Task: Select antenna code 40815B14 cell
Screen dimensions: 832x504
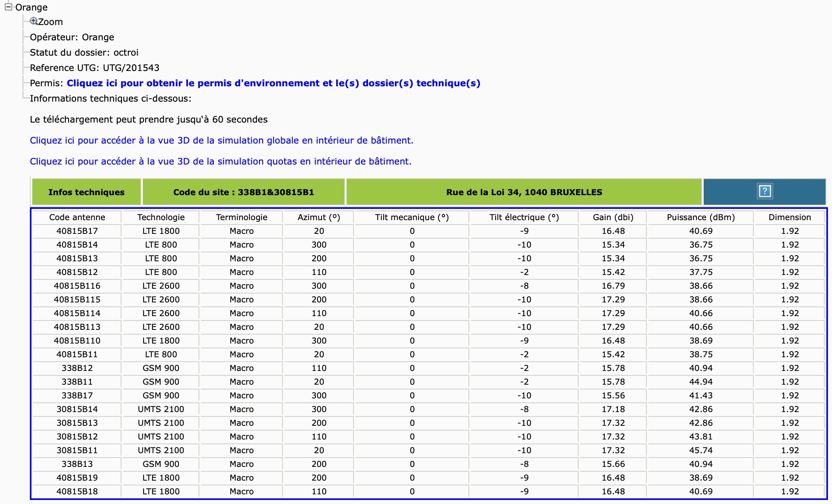Action: click(x=77, y=245)
